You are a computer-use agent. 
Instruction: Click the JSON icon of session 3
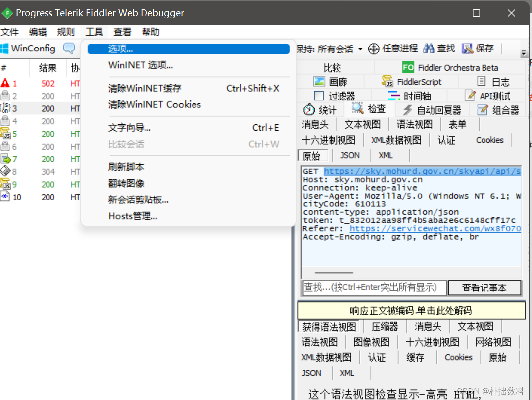[x=5, y=108]
